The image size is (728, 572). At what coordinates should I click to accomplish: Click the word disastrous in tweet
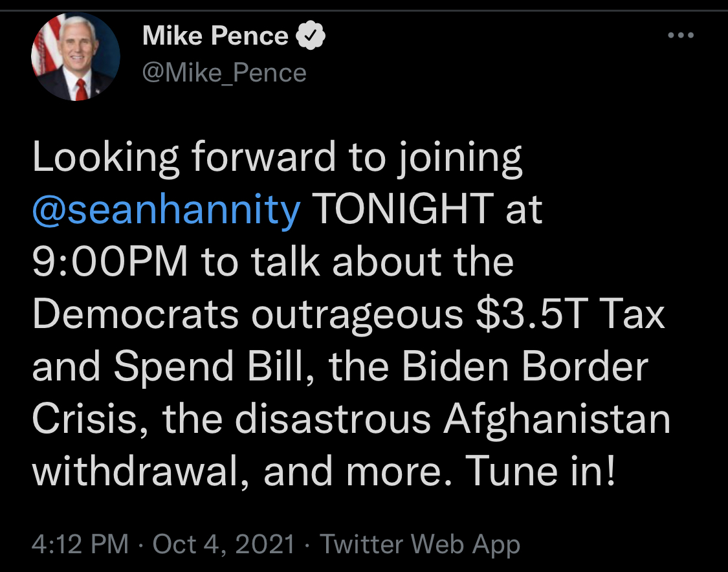(333, 419)
